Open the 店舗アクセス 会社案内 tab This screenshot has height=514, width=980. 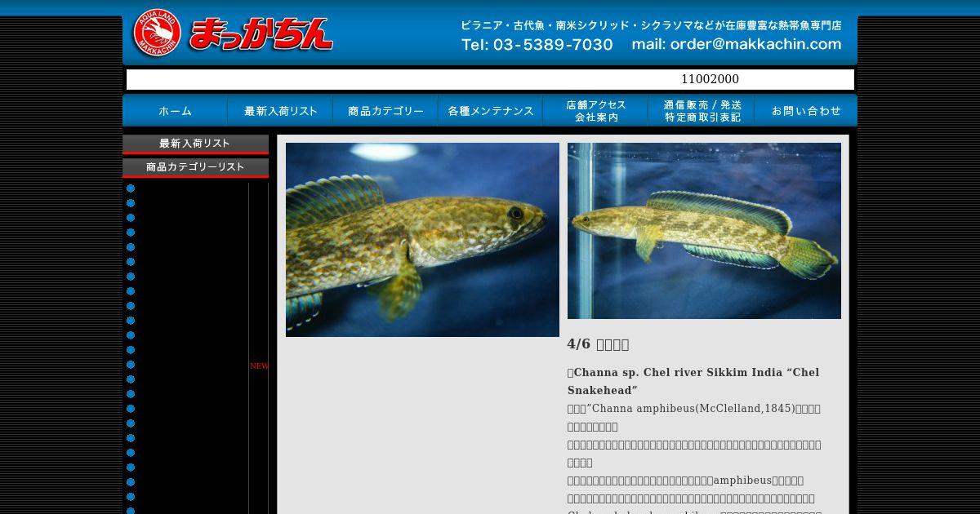coord(595,111)
